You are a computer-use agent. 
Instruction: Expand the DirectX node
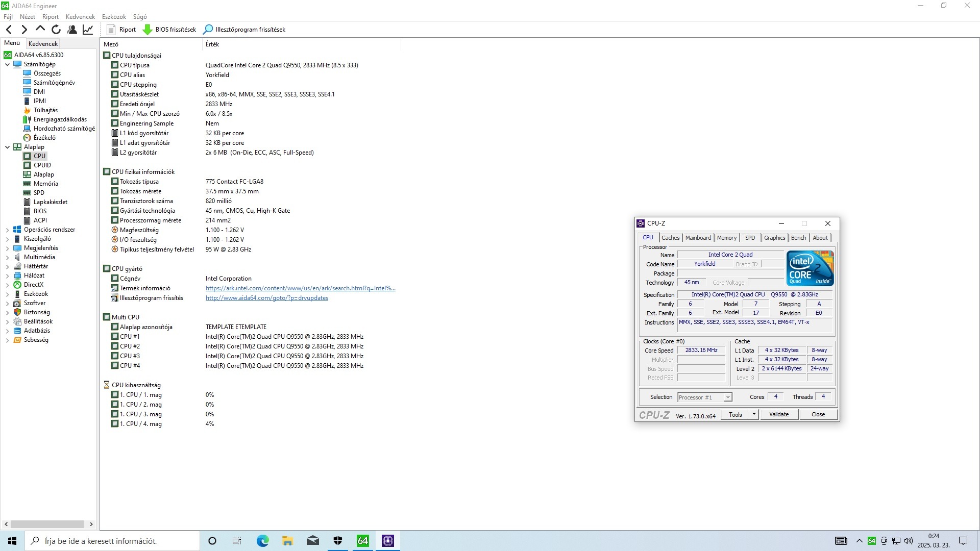point(7,285)
